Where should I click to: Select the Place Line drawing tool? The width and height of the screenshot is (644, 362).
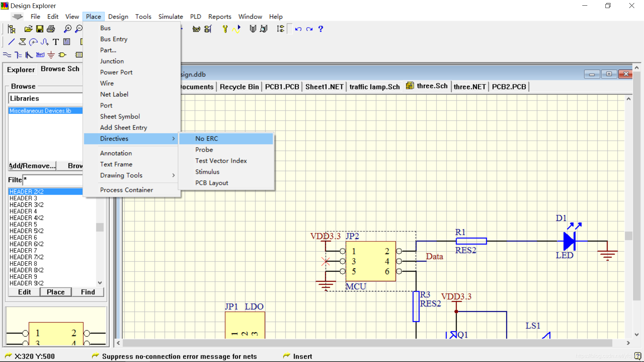(11, 42)
